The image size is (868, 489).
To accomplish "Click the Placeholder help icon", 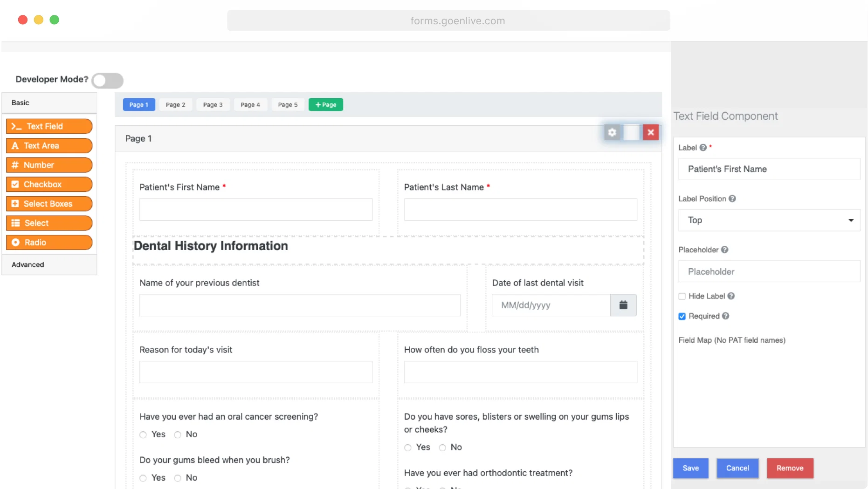I will click(724, 250).
